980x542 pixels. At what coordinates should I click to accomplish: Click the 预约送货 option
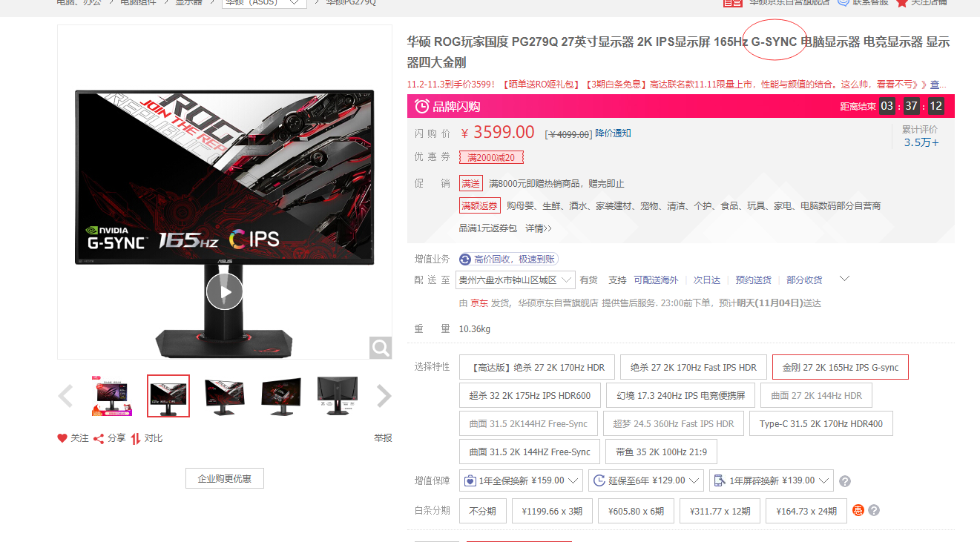tap(754, 280)
